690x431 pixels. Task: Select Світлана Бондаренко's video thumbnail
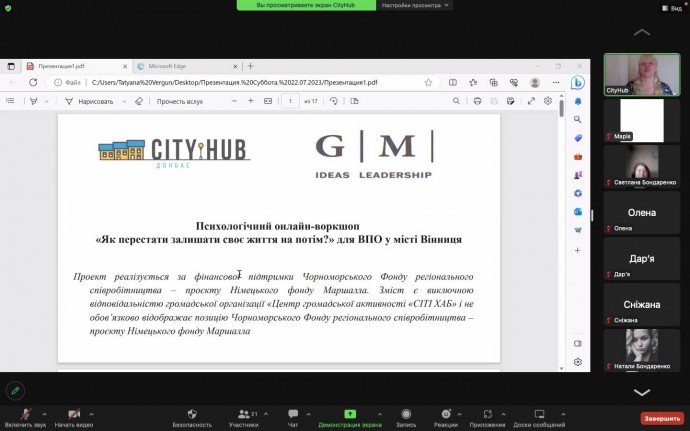642,162
